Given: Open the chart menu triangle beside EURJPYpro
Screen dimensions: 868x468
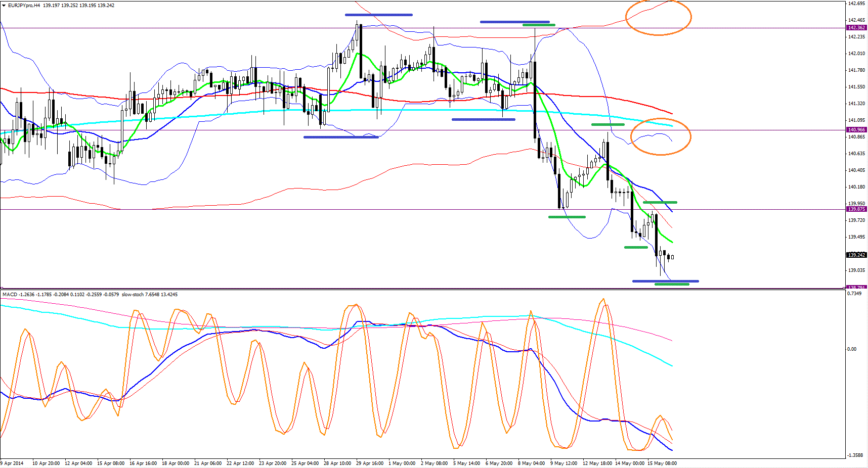Looking at the screenshot, I should pos(4,6).
